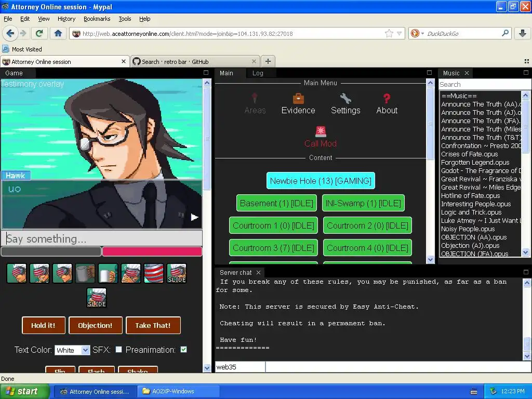Open the About question mark icon
This screenshot has width=532, height=399.
pyautogui.click(x=387, y=104)
